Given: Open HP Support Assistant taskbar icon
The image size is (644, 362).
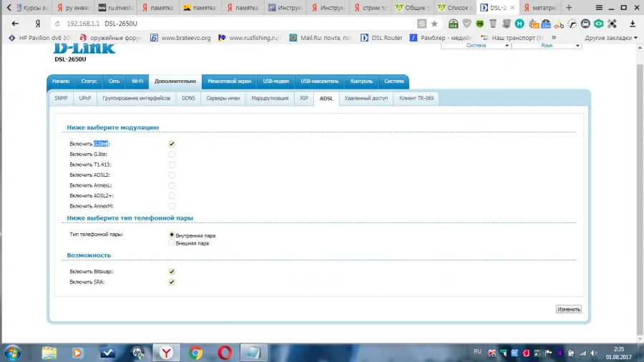Looking at the screenshot, I should pos(137,353).
